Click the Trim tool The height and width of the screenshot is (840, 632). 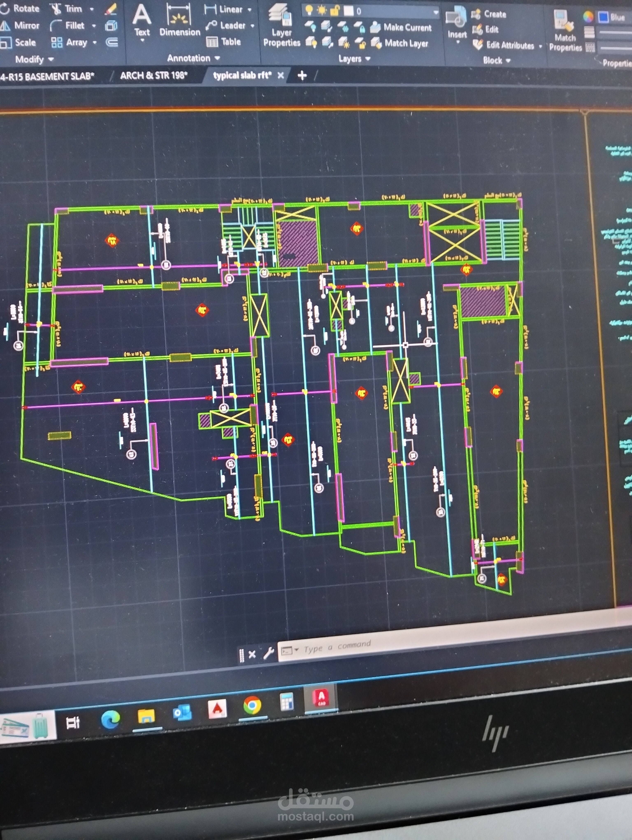(x=67, y=9)
